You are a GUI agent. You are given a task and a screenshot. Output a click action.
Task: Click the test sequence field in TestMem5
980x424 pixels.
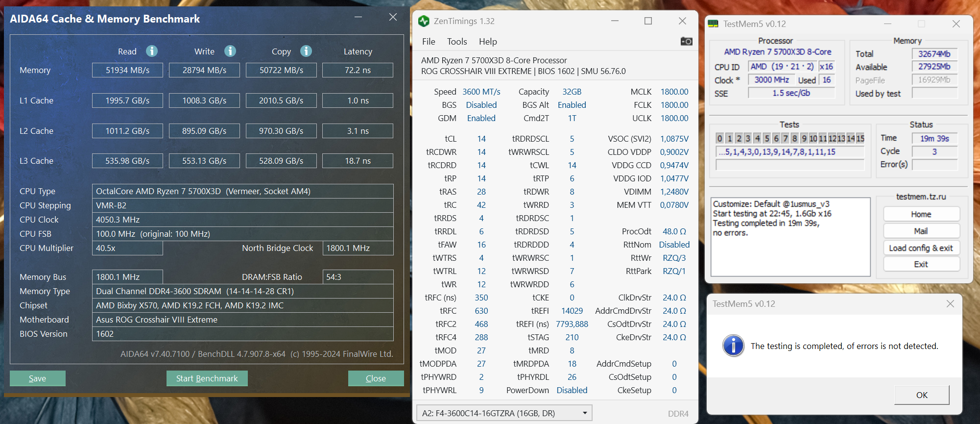tap(790, 152)
